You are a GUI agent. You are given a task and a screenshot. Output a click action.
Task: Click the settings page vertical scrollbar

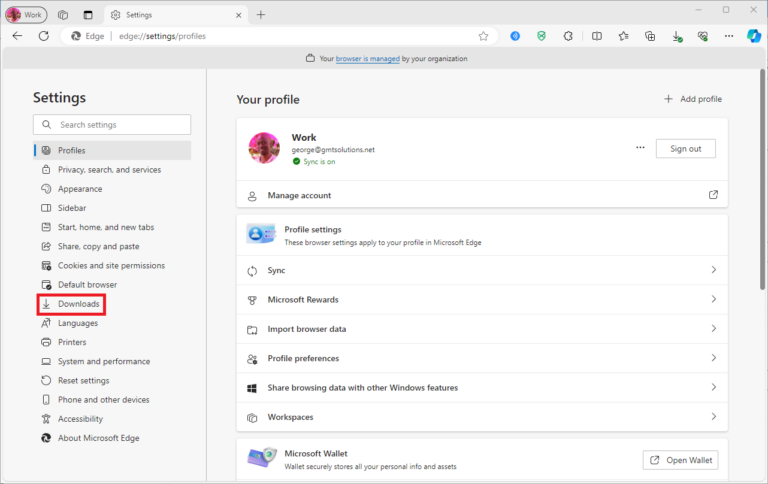click(762, 180)
